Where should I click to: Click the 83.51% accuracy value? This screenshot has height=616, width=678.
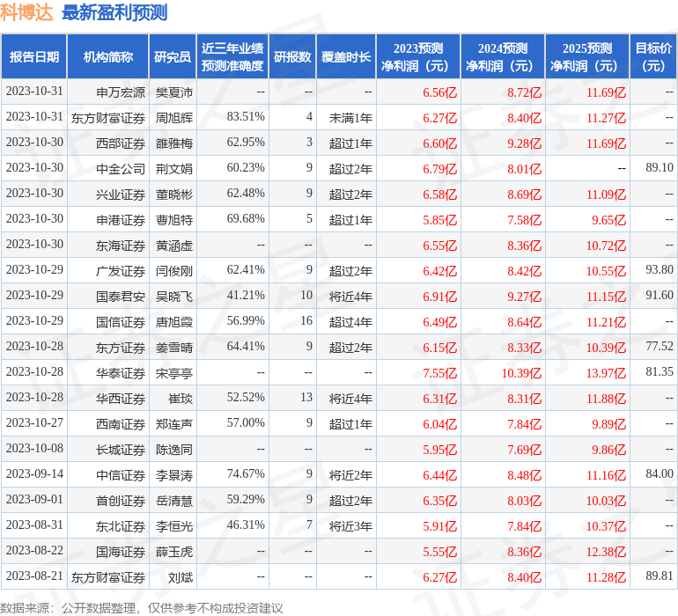[246, 117]
